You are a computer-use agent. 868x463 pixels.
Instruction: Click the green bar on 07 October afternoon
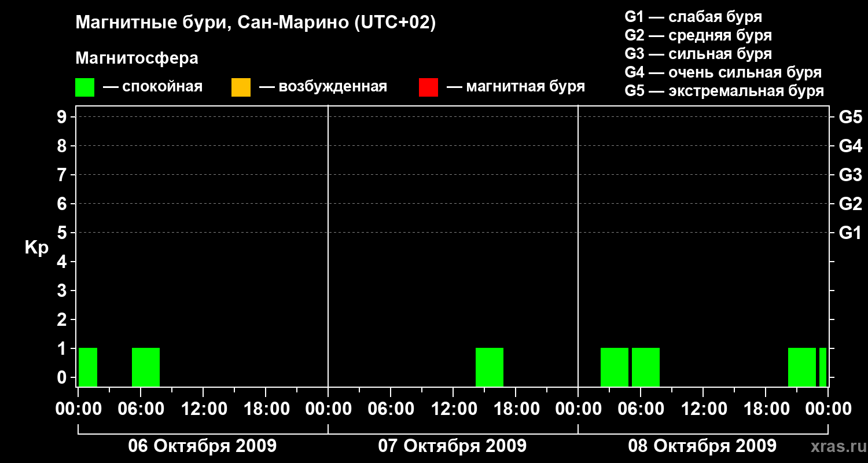(490, 367)
